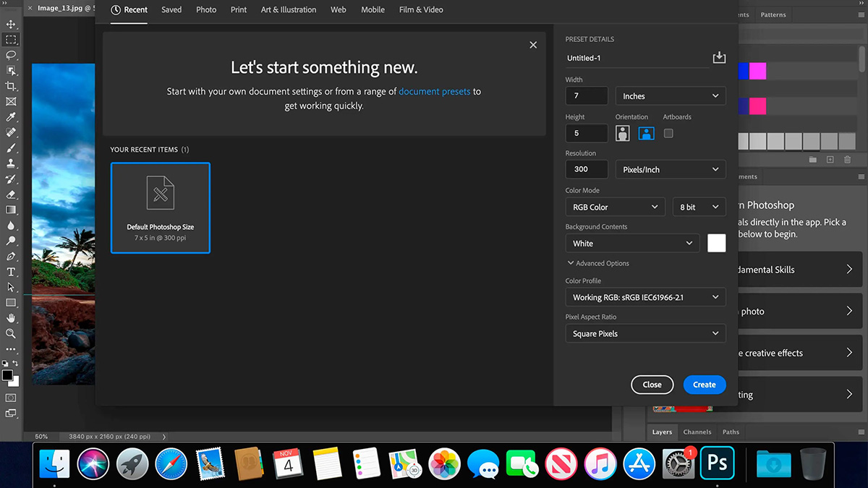Click the white Background Contents color swatch
Viewport: 868px width, 488px height.
pyautogui.click(x=716, y=243)
